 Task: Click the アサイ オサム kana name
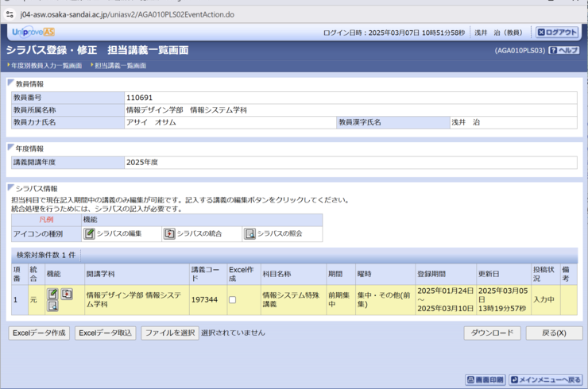pos(151,122)
